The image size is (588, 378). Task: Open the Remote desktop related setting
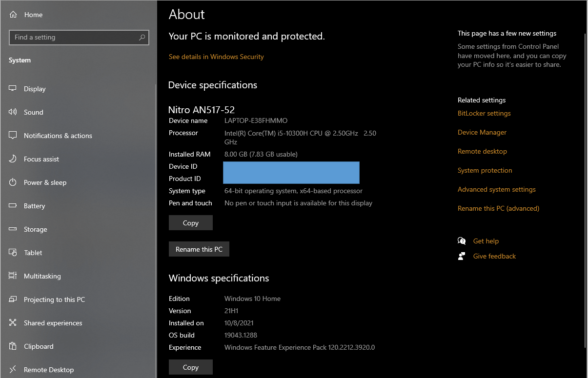(482, 151)
